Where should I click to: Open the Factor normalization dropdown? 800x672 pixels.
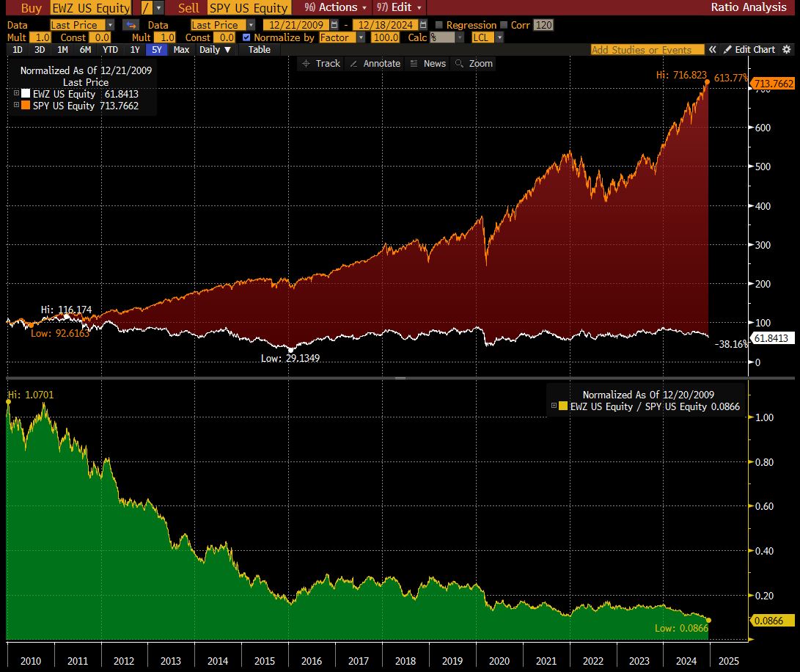tap(362, 37)
